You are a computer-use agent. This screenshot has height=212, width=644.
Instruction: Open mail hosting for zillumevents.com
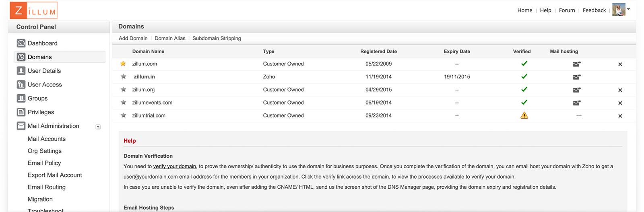point(577,103)
